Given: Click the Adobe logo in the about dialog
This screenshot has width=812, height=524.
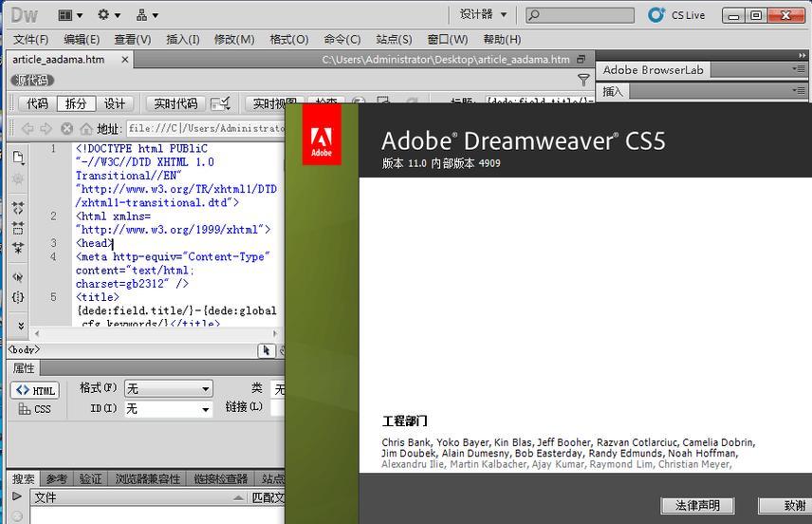Looking at the screenshot, I should point(322,134).
